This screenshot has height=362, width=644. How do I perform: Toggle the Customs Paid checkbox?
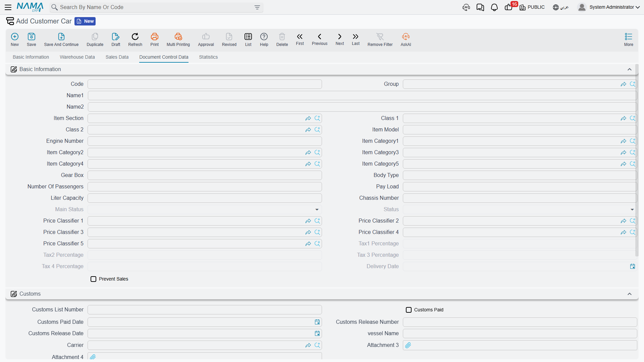409,310
